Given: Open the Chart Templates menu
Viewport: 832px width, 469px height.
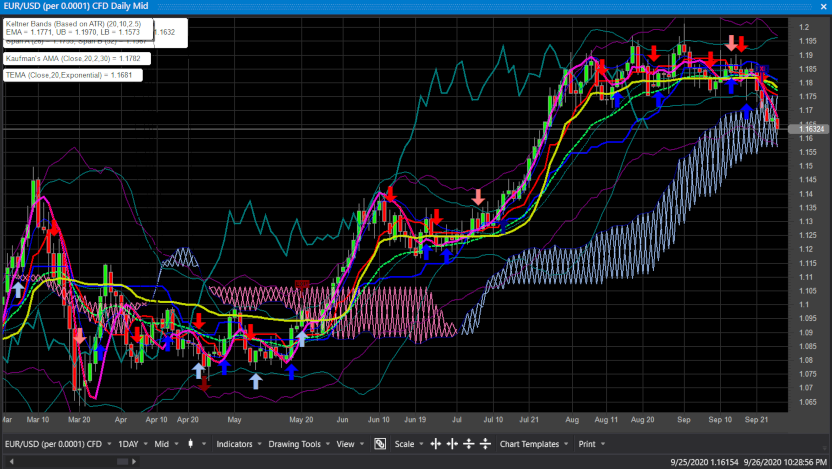Looking at the screenshot, I should [x=534, y=444].
